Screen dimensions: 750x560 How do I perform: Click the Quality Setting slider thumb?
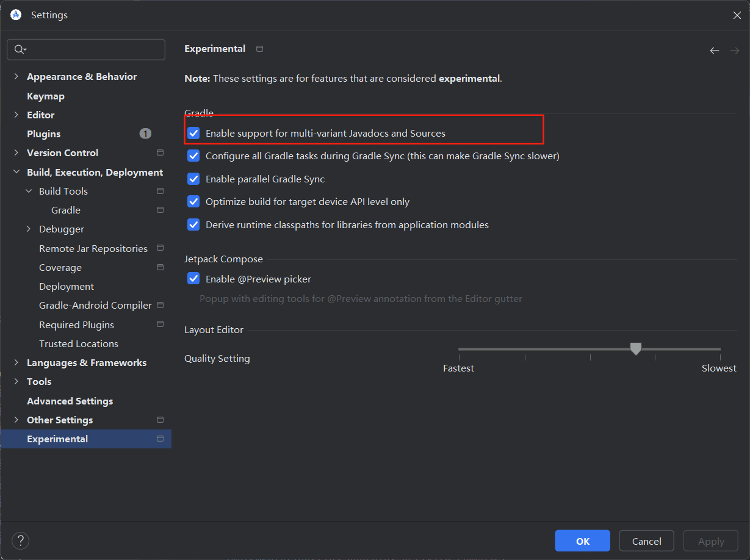635,348
